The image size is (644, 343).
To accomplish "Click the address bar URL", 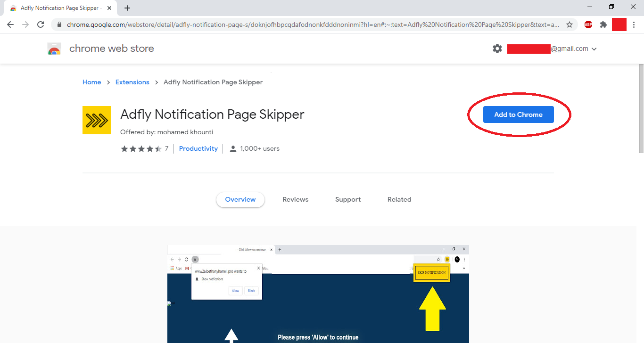I will coord(313,24).
